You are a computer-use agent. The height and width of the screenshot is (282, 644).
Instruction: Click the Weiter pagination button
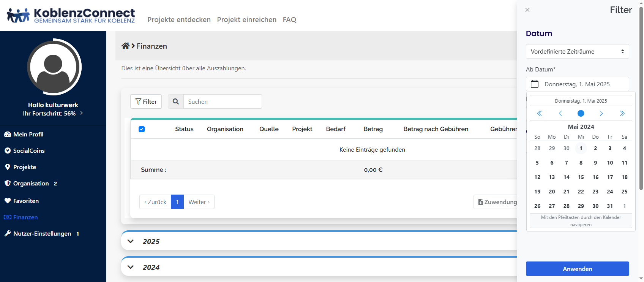[199, 202]
